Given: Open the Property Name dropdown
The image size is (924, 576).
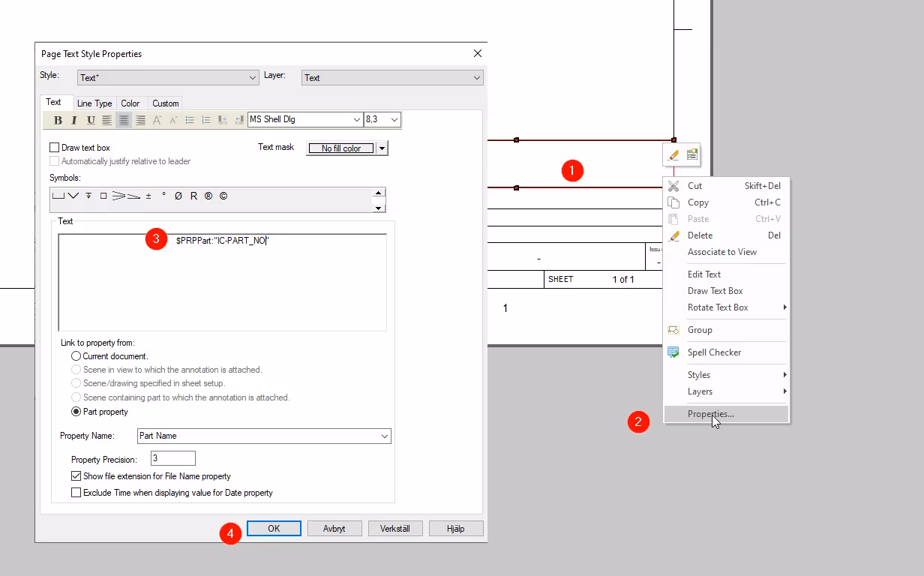Looking at the screenshot, I should [385, 436].
